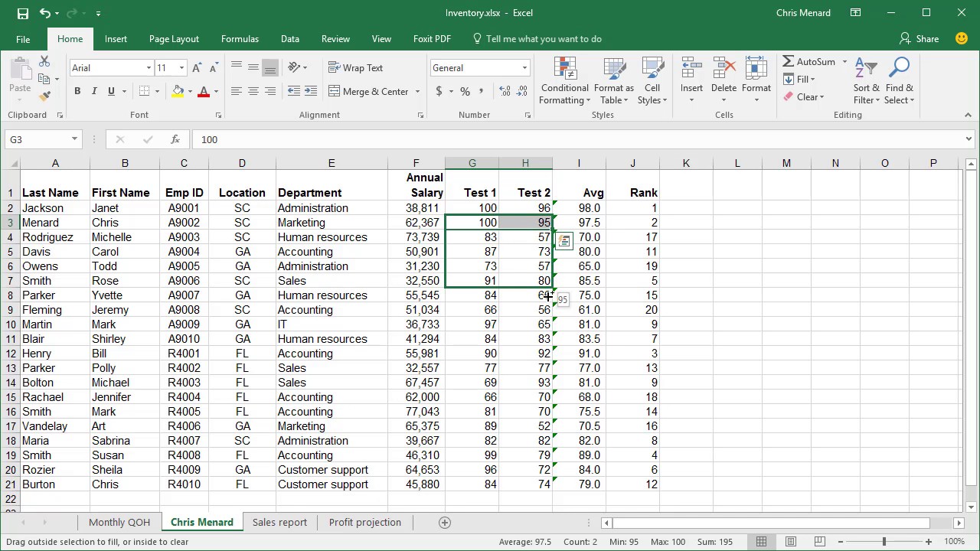Undo the last action
Image resolution: width=980 pixels, height=551 pixels.
pos(45,13)
